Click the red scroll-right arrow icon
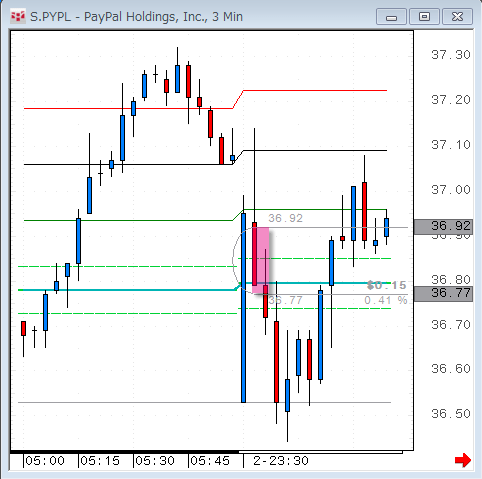The width and height of the screenshot is (482, 479). pyautogui.click(x=463, y=460)
